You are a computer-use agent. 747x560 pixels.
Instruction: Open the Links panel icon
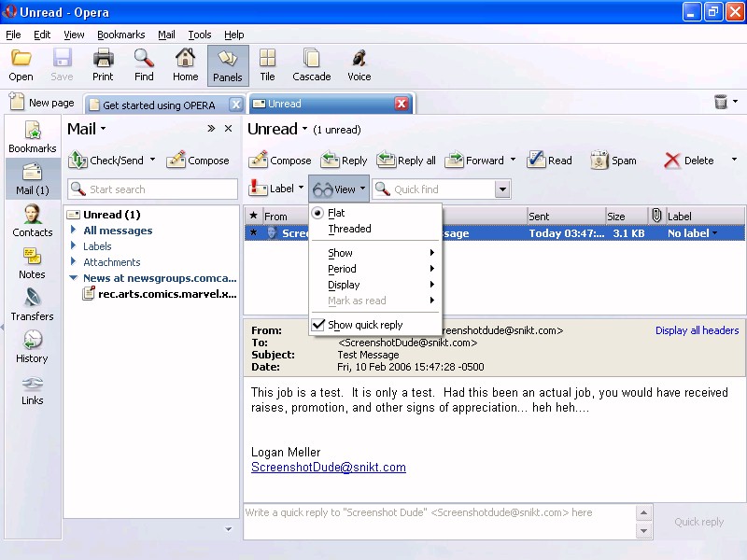(33, 389)
